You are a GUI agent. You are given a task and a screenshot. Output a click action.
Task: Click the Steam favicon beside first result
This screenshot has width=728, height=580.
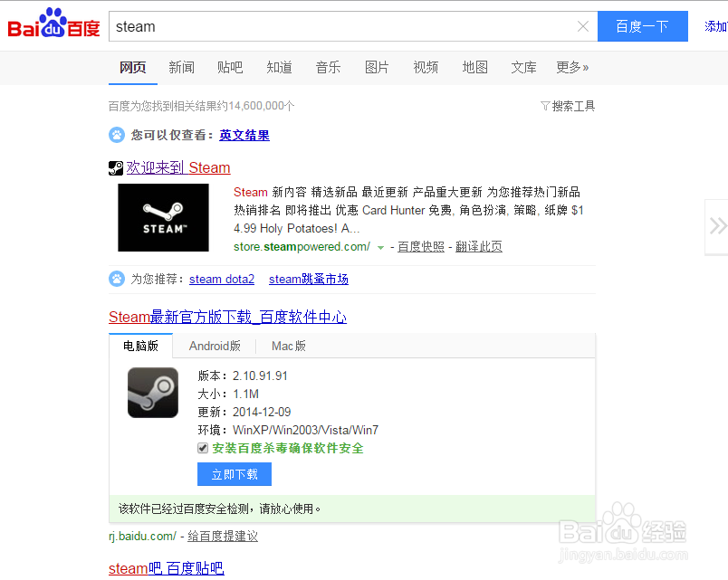116,168
